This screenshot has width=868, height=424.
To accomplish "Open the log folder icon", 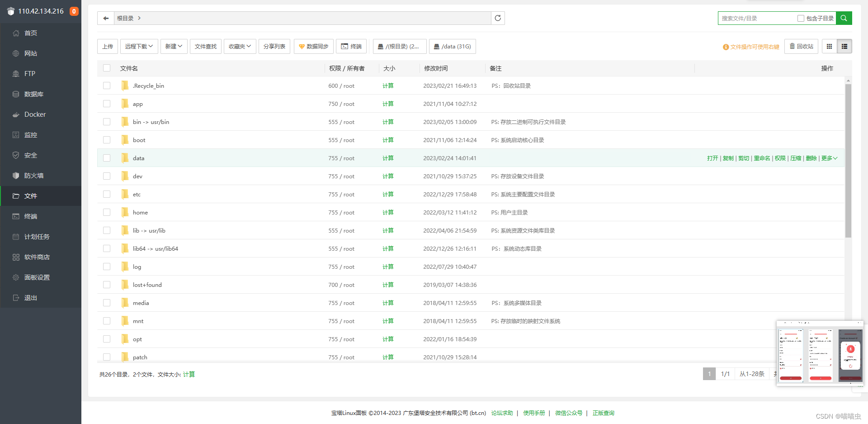I will tap(125, 267).
